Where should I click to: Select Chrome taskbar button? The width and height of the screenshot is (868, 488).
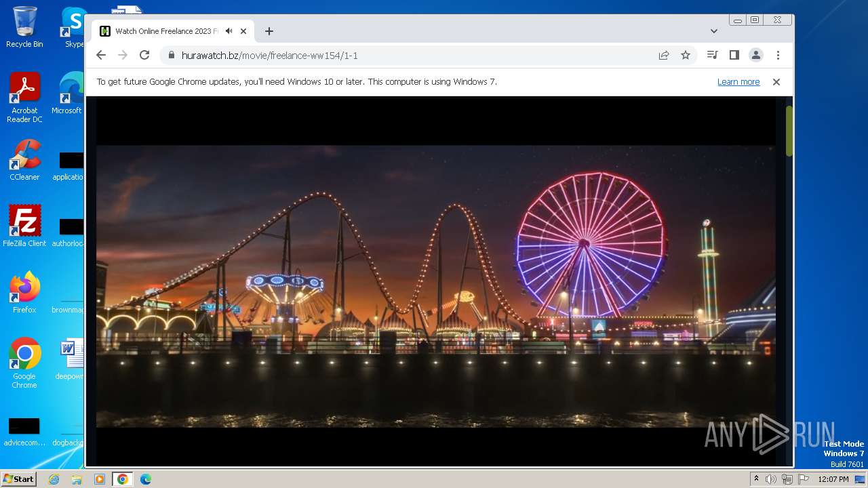click(x=122, y=479)
